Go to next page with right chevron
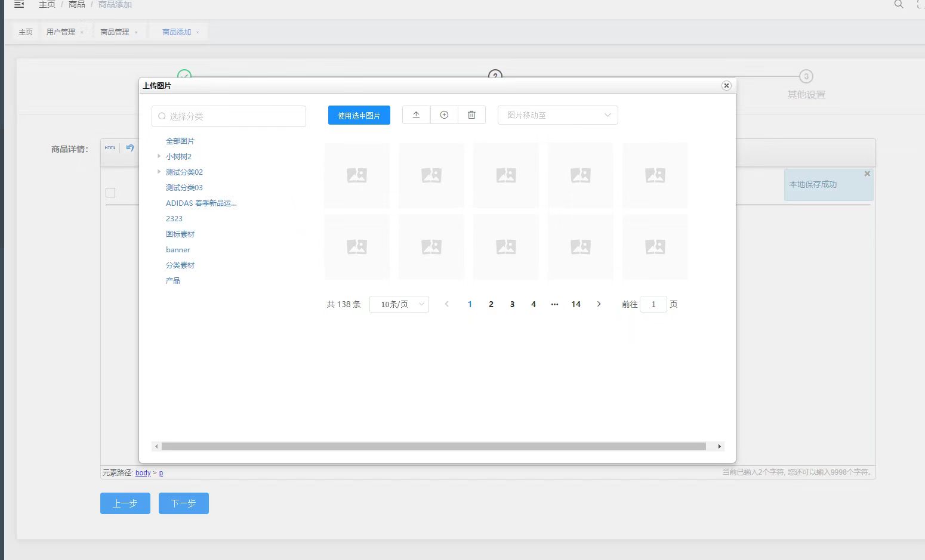Image resolution: width=925 pixels, height=560 pixels. (x=599, y=304)
